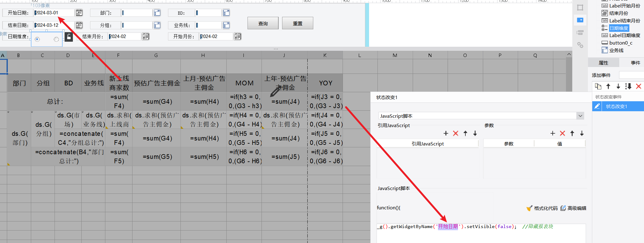
Task: Click into the JavaScript code editor line
Action: 481,226
